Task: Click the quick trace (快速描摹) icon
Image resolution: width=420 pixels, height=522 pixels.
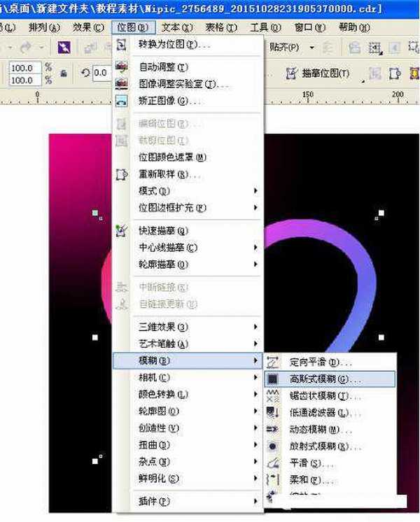Action: (x=121, y=230)
